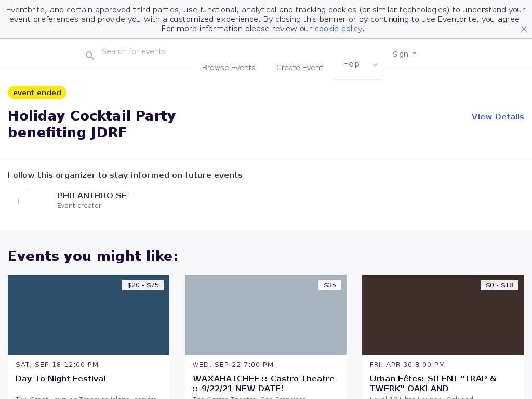Open the Create Event menu item
The image size is (532, 399).
tap(299, 68)
